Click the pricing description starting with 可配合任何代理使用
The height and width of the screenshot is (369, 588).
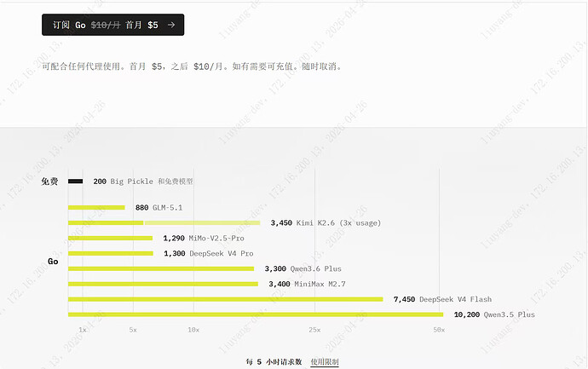(192, 66)
